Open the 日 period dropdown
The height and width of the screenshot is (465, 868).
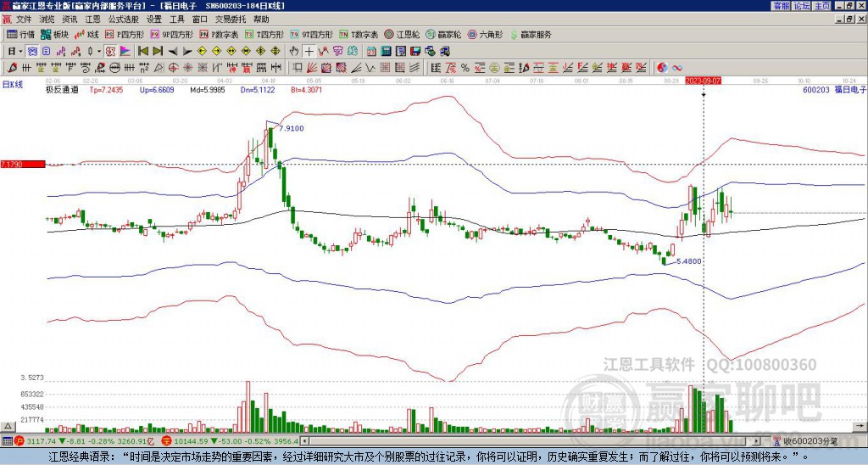(15, 52)
